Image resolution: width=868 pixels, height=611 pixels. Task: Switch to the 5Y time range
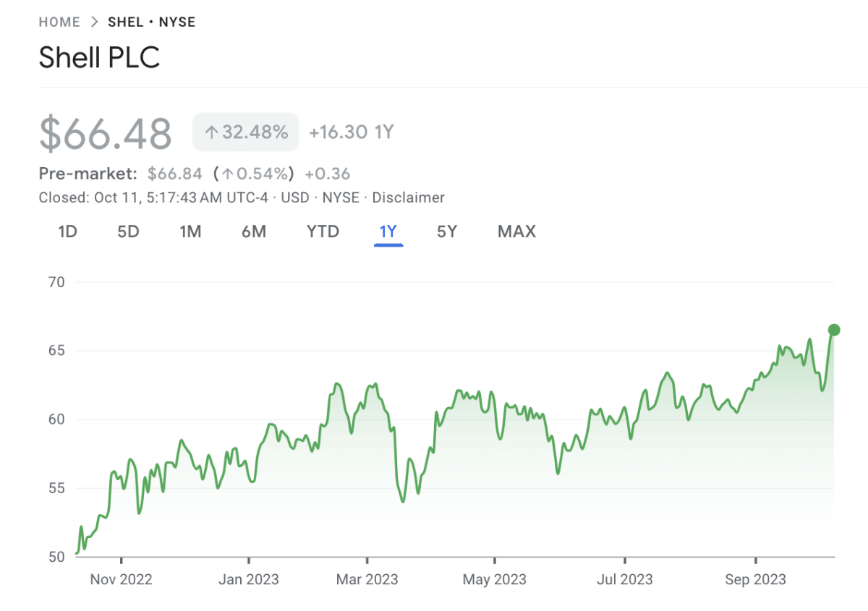point(446,231)
